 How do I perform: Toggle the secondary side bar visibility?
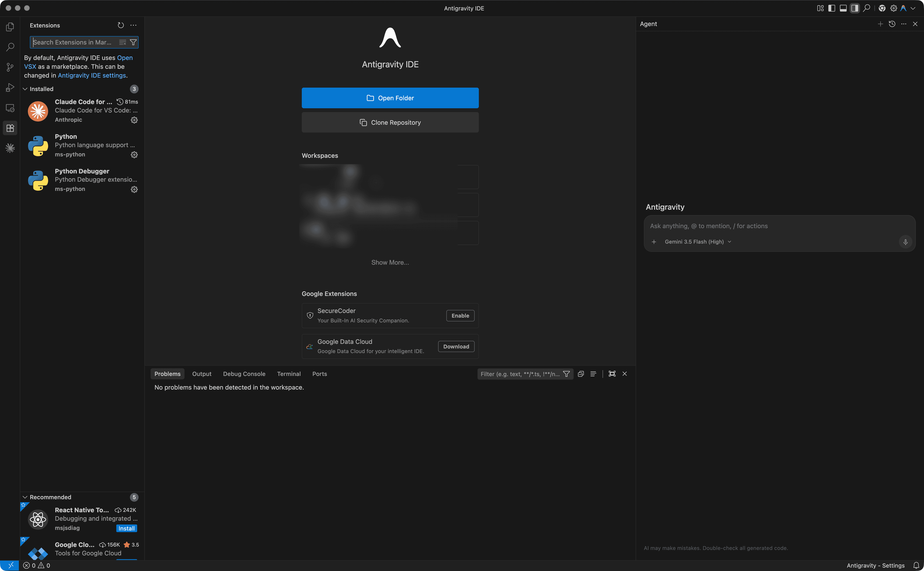coord(855,8)
